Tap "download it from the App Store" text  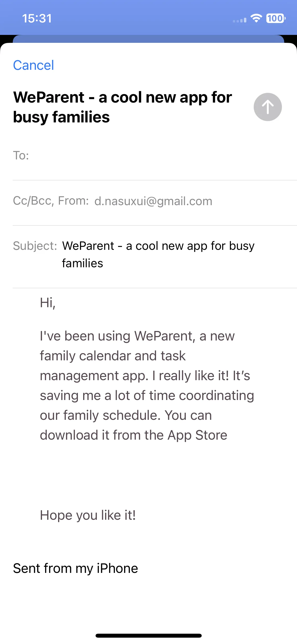(x=134, y=435)
